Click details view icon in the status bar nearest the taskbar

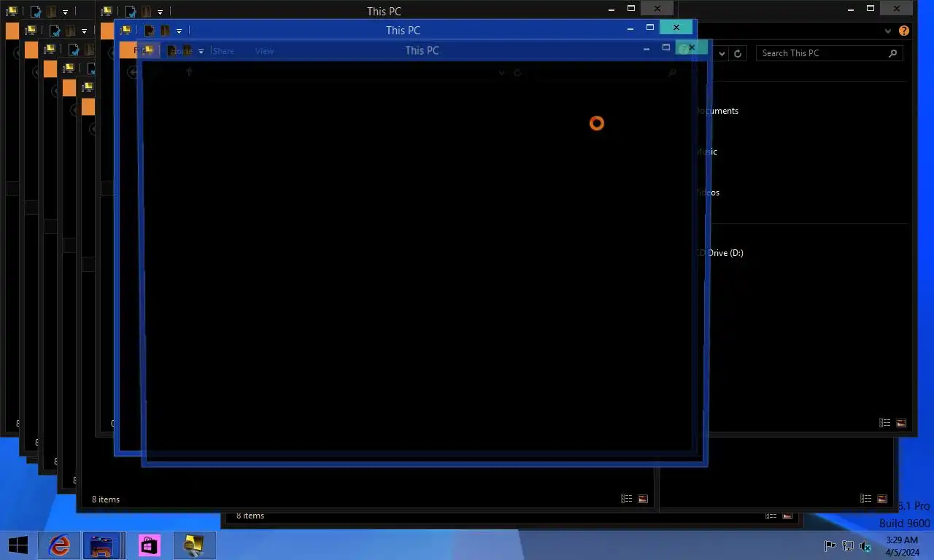click(x=772, y=516)
